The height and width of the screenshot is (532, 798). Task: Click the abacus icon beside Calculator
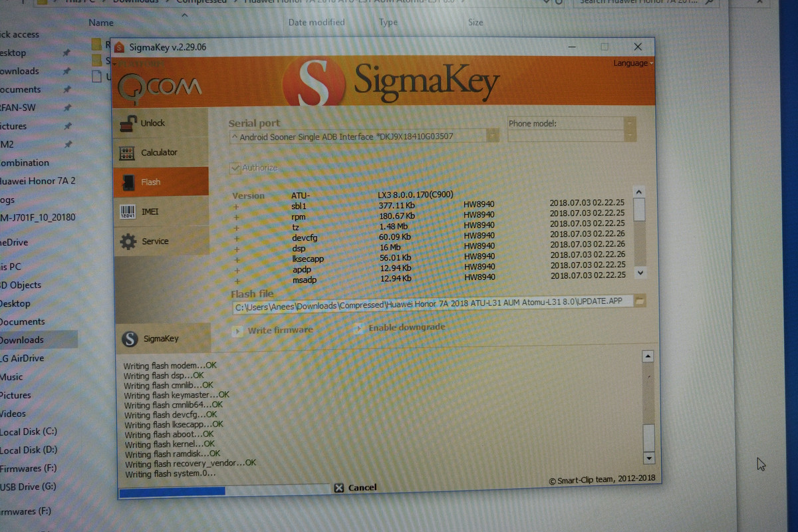point(127,153)
